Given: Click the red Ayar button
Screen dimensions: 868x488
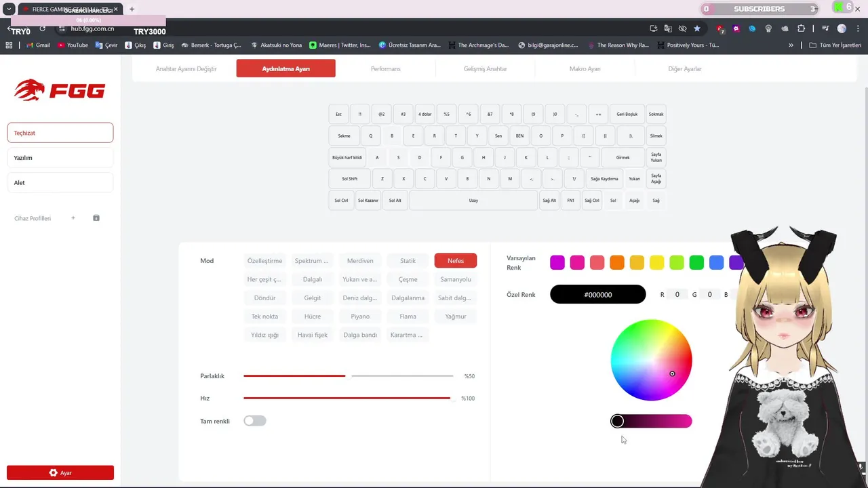Looking at the screenshot, I should [x=60, y=473].
